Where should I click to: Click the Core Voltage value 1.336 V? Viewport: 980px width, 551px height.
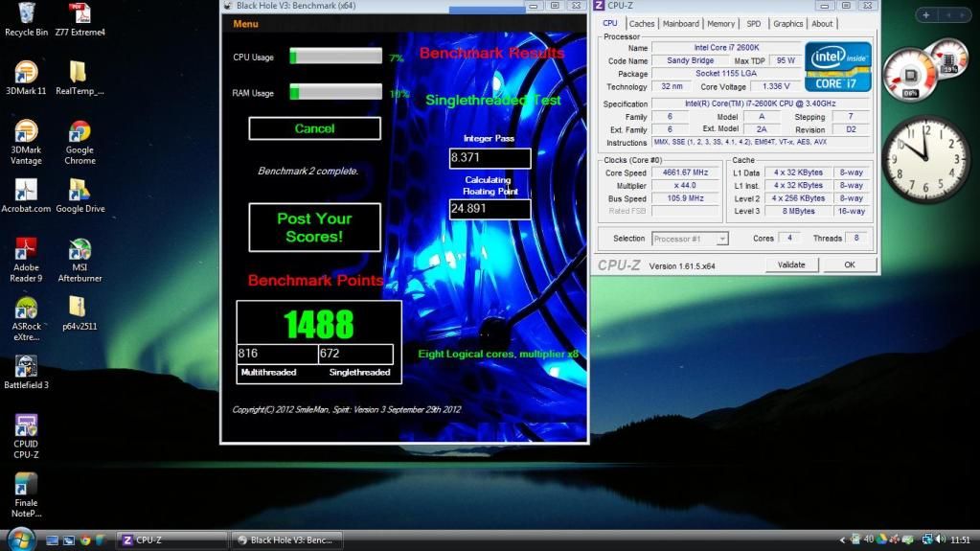[x=776, y=87]
